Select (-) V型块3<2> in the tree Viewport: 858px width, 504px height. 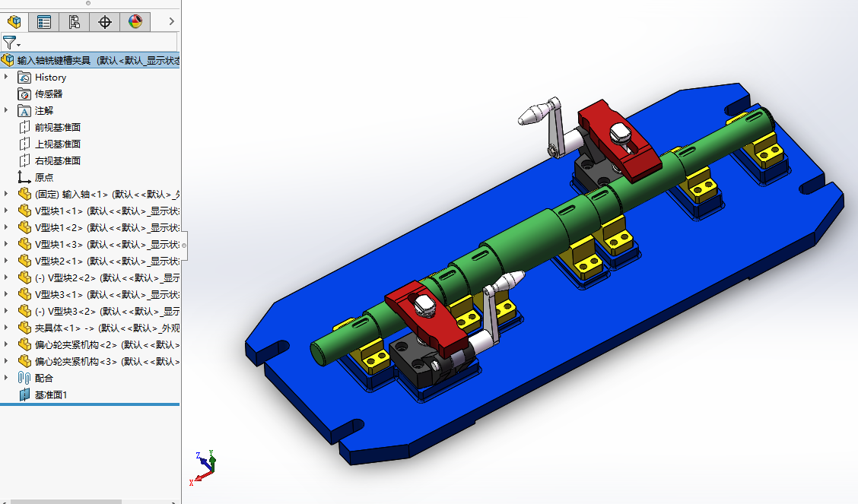107,311
